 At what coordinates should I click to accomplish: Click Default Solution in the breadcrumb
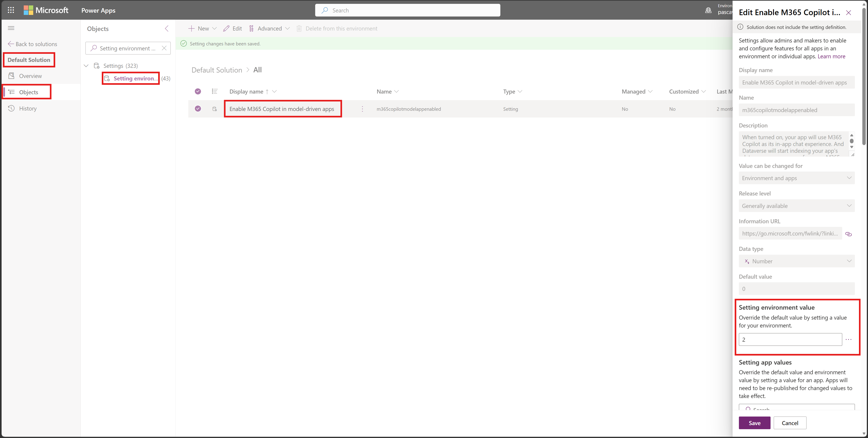point(217,70)
